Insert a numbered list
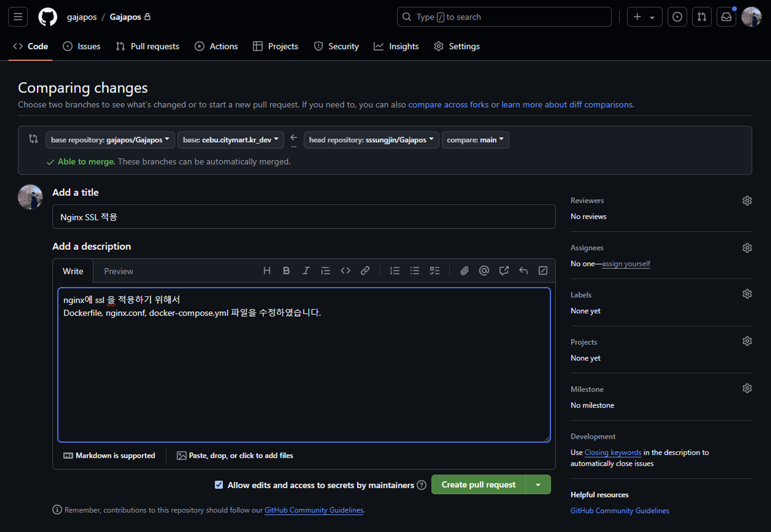The width and height of the screenshot is (771, 532). click(394, 271)
